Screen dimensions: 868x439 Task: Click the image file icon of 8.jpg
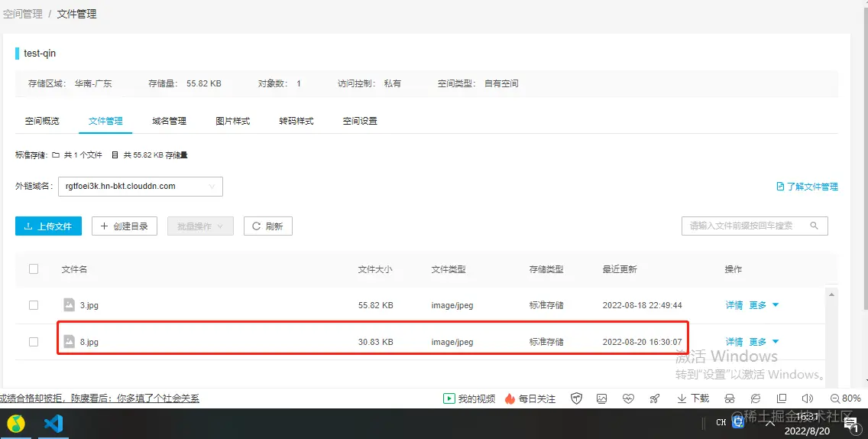tap(69, 341)
